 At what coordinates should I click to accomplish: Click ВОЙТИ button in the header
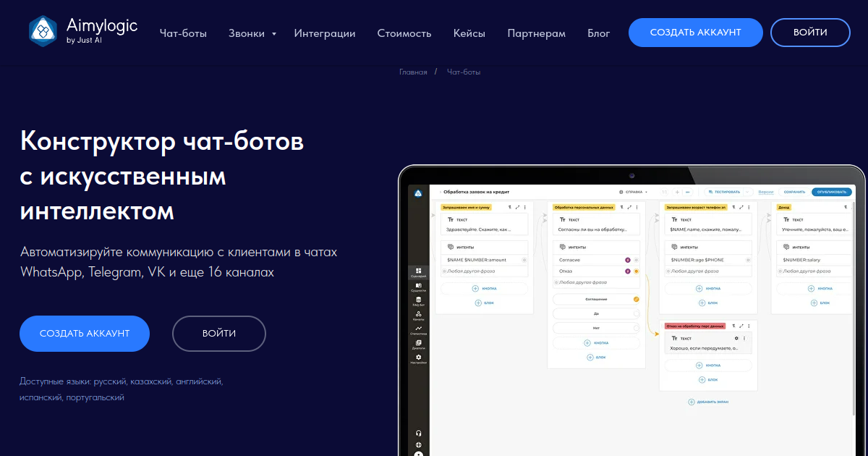810,33
